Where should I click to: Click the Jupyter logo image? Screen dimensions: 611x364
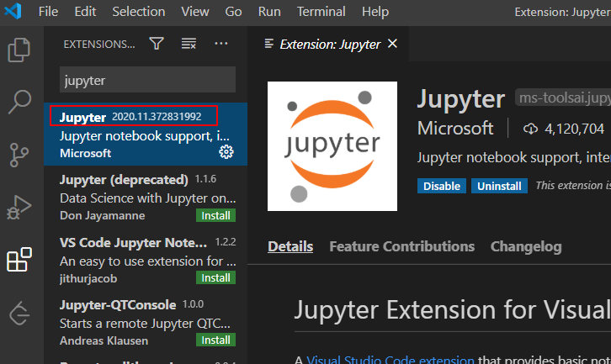point(332,146)
